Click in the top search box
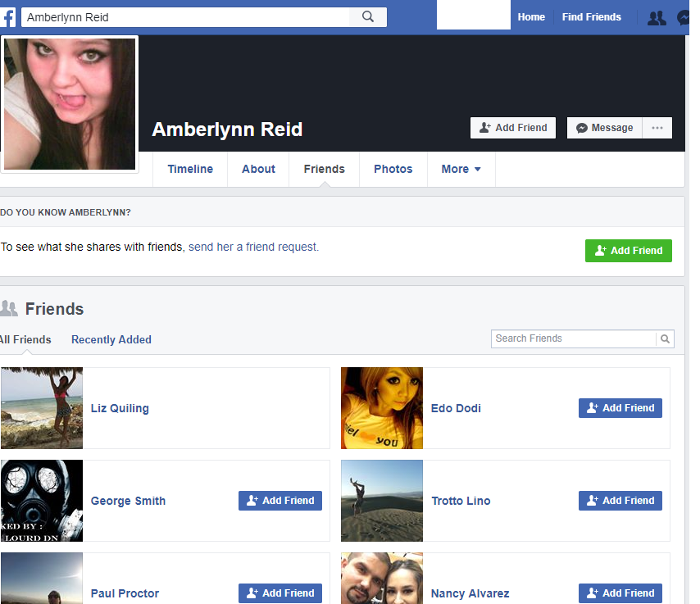Viewport: 700px width, 604px height. pos(186,17)
